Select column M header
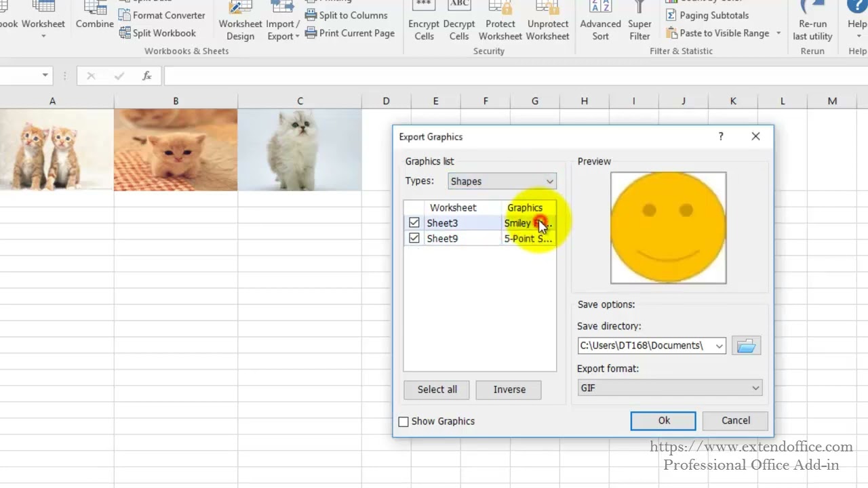The image size is (868, 488). [x=832, y=101]
